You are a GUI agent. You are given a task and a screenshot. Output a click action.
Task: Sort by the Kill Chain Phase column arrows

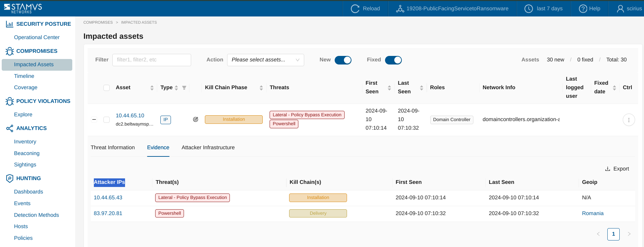[x=261, y=88]
